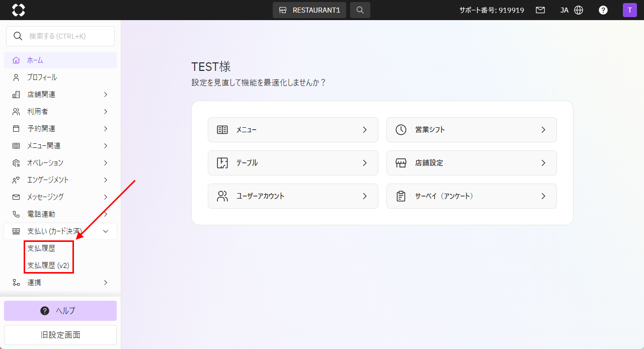This screenshot has width=644, height=349.
Task: Expand the 予約関連 sidebar menu
Action: (60, 129)
